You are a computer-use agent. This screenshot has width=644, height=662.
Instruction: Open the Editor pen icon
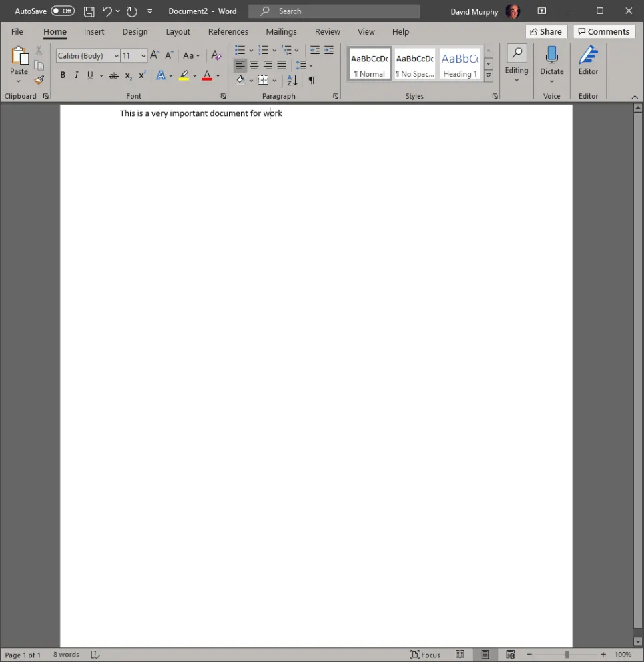pos(588,55)
